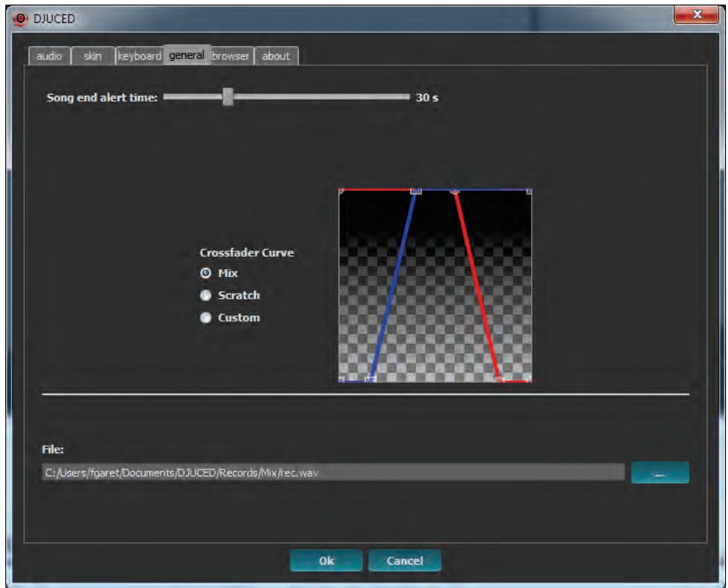
Task: Select the keyboard tab
Action: click(x=139, y=56)
